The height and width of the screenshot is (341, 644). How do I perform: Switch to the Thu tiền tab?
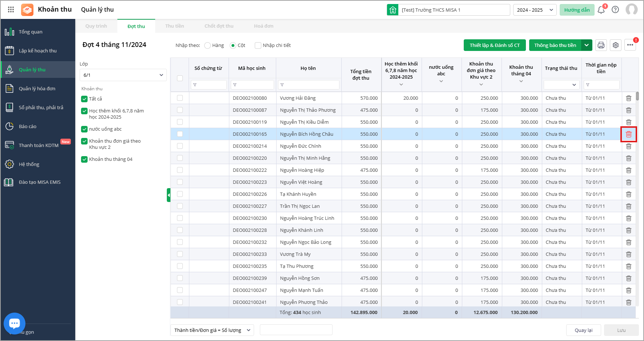174,26
